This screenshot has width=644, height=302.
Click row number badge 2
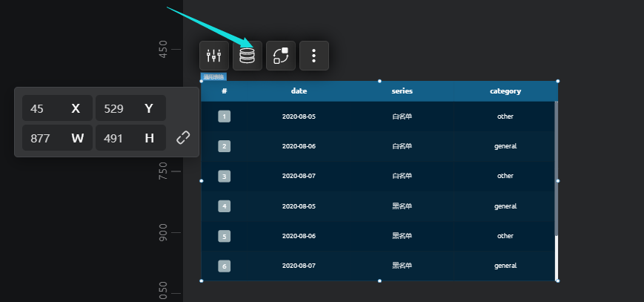(x=225, y=146)
